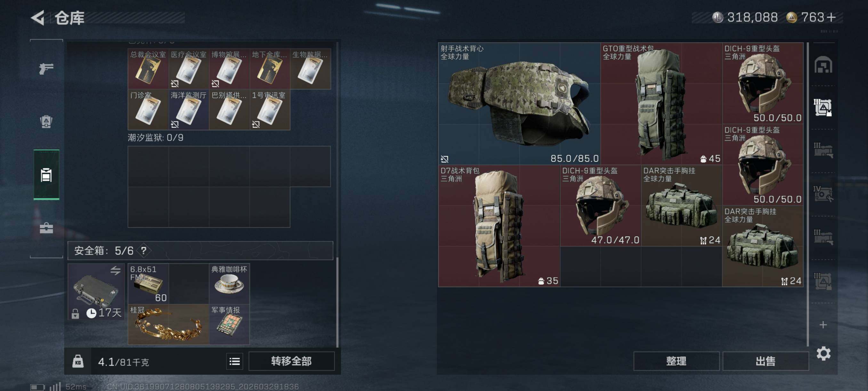Select the backpack category sidebar icon
The image size is (868, 391).
46,121
